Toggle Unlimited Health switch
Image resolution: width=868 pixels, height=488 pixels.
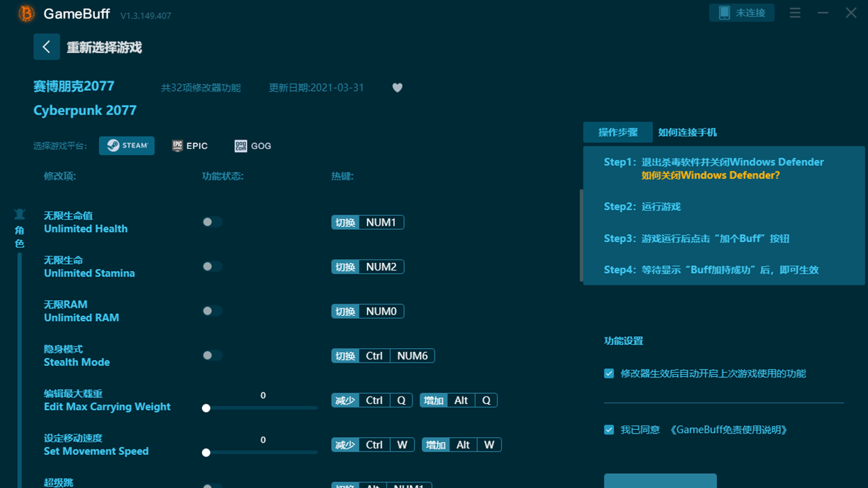[212, 222]
